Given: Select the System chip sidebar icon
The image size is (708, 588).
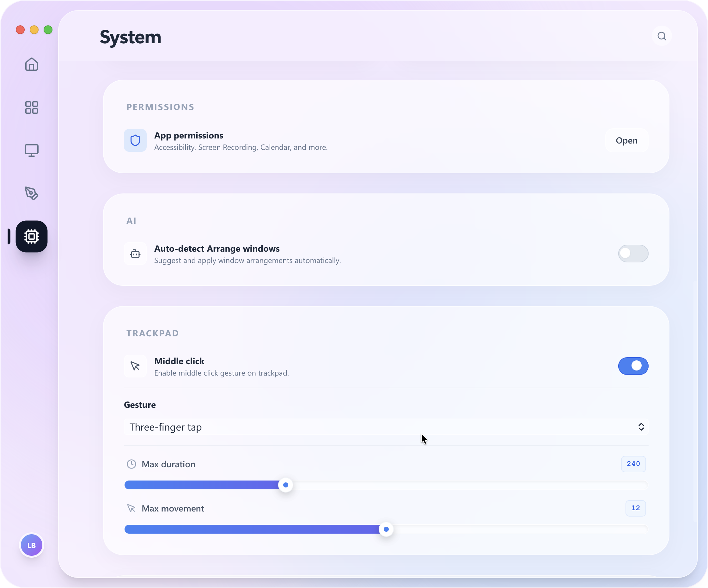Looking at the screenshot, I should point(31,236).
